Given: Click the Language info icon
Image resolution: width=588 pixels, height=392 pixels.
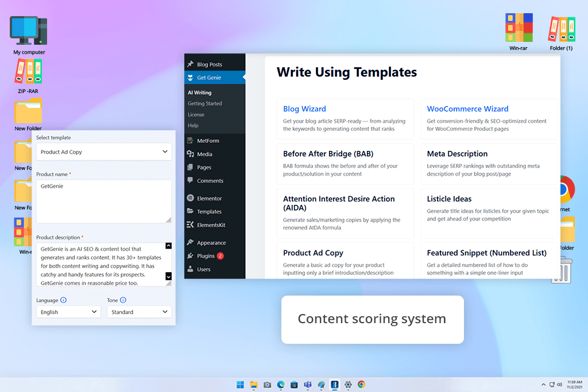Looking at the screenshot, I should (63, 300).
